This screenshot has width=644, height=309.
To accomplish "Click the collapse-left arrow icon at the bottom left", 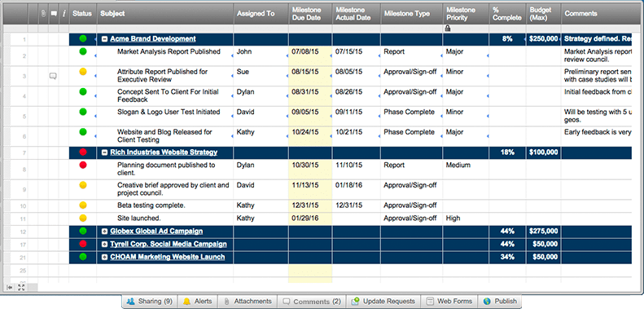I will coord(10,287).
